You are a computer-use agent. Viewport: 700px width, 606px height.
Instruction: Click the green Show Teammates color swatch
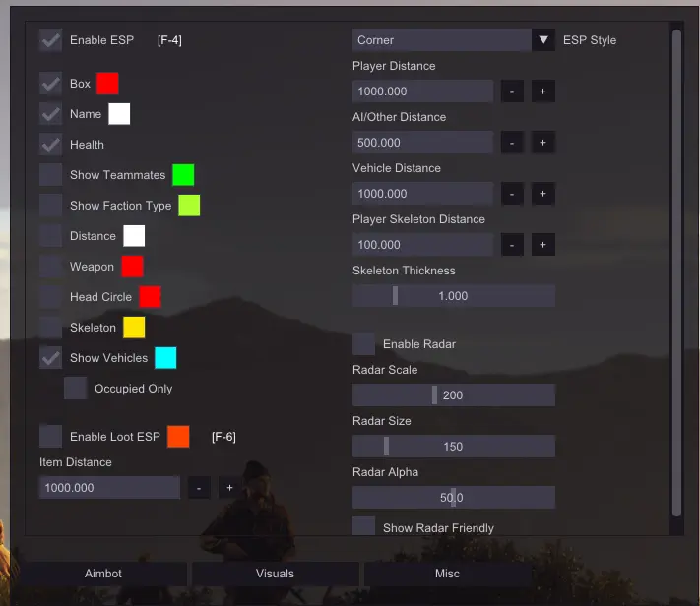pyautogui.click(x=183, y=175)
